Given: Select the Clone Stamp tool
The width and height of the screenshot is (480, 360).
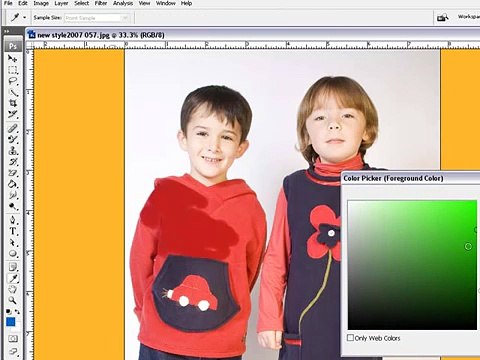Looking at the screenshot, I should 13,151.
